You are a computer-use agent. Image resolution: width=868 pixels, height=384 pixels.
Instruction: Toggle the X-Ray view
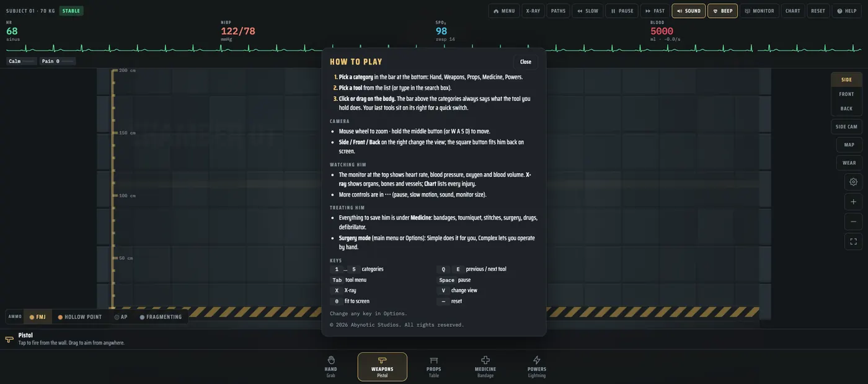pyautogui.click(x=533, y=11)
